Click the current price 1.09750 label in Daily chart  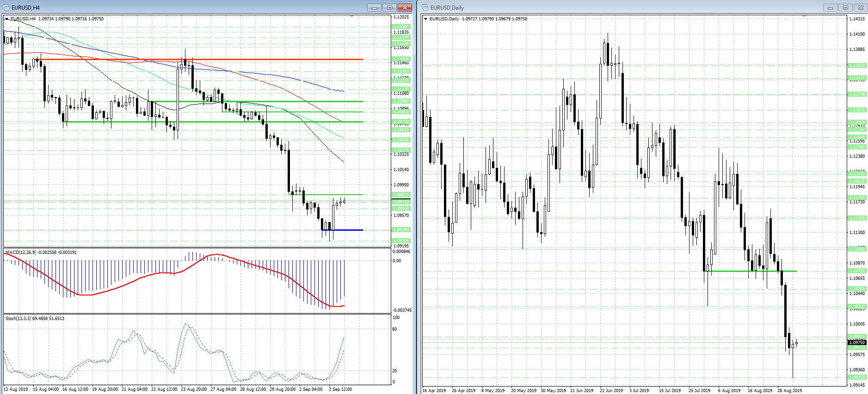857,343
